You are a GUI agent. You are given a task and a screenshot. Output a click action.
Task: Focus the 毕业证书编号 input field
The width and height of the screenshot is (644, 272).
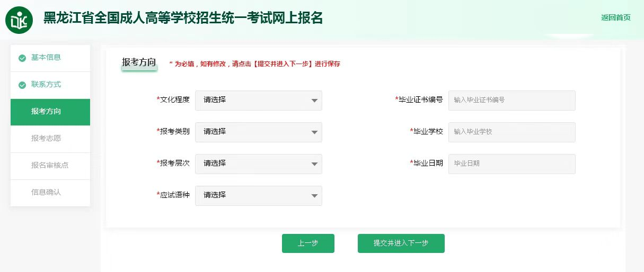pos(512,101)
